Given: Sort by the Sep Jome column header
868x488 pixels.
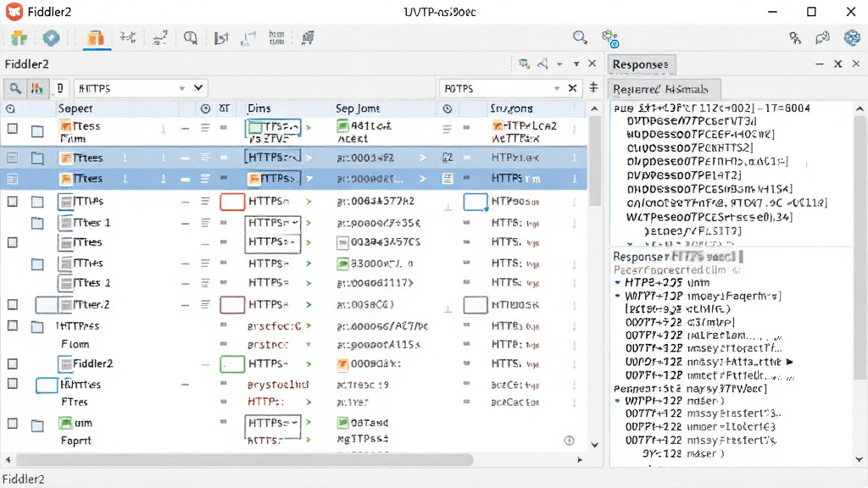Looking at the screenshot, I should (x=358, y=108).
